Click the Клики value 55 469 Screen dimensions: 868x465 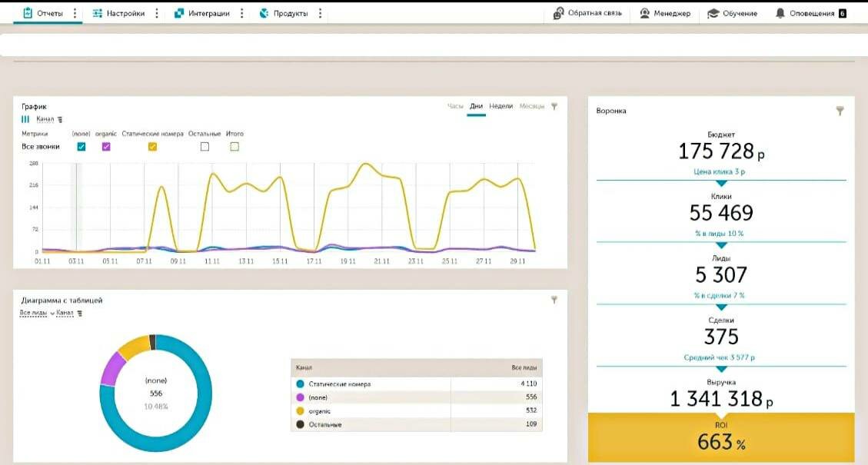tap(721, 213)
